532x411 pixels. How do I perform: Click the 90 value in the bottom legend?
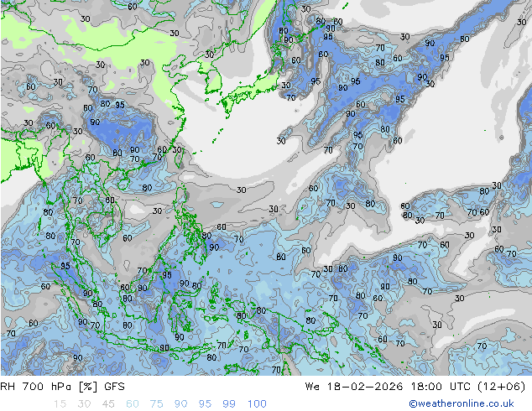pos(180,404)
